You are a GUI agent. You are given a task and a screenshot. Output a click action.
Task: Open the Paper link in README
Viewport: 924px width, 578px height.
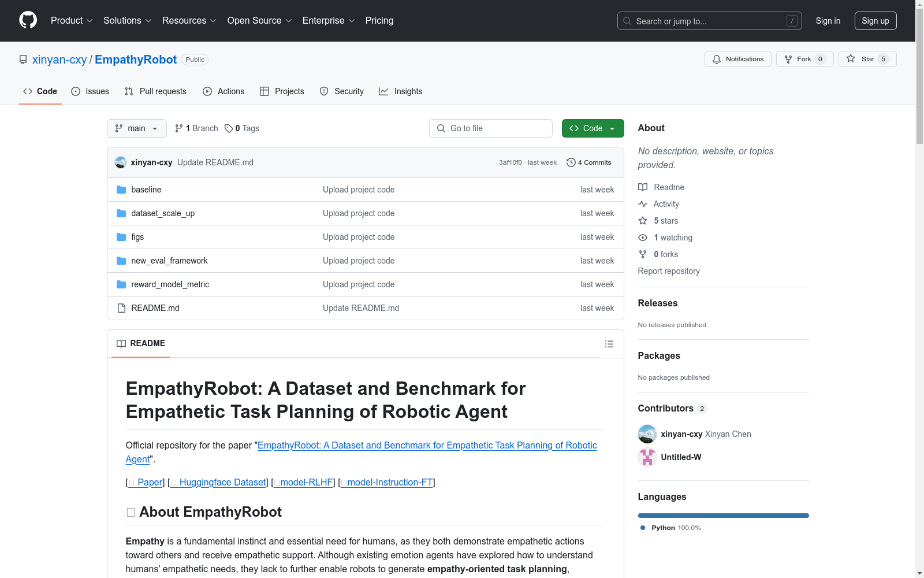[x=146, y=482]
